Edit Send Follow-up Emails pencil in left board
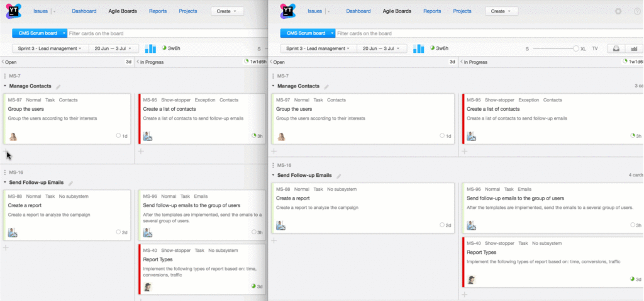This screenshot has width=644, height=301. click(x=70, y=183)
